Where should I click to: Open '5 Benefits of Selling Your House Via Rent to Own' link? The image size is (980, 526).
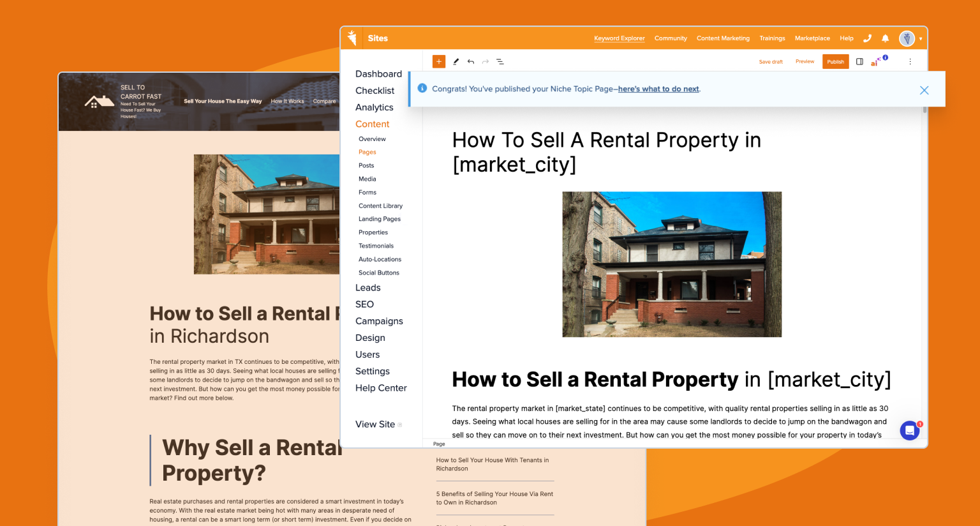[494, 498]
